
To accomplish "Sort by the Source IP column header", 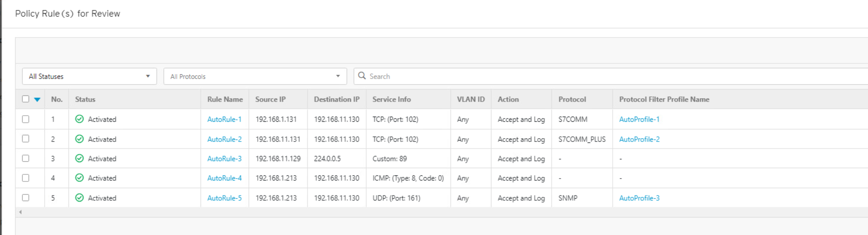I will pyautogui.click(x=270, y=99).
